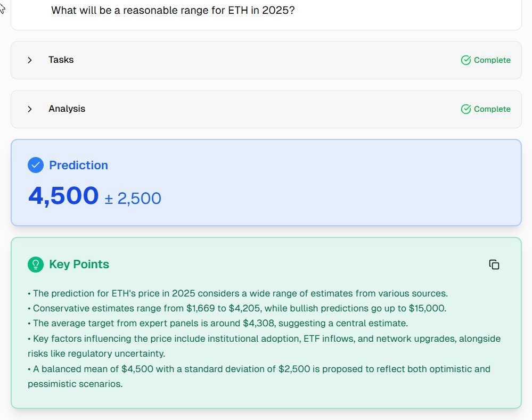Click the bullet on the $4,308 expert average
Screen dimensions: 532x420
tap(218, 323)
